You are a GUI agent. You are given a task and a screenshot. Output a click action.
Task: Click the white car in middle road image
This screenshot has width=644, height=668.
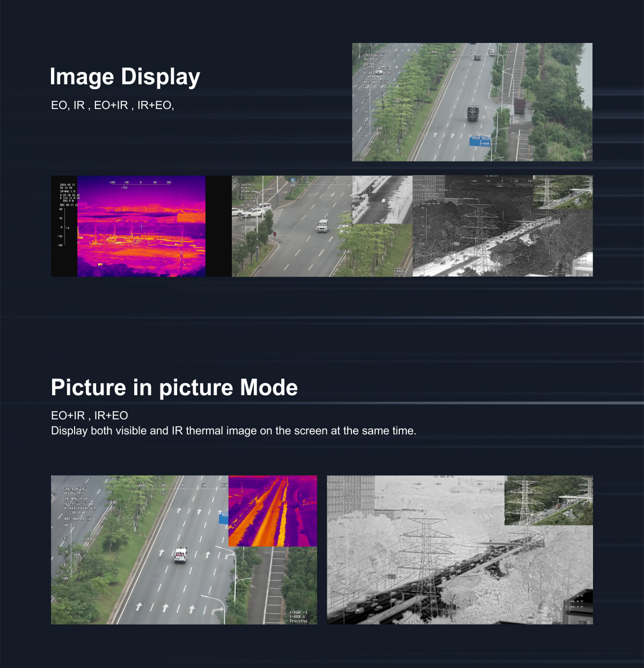322,226
